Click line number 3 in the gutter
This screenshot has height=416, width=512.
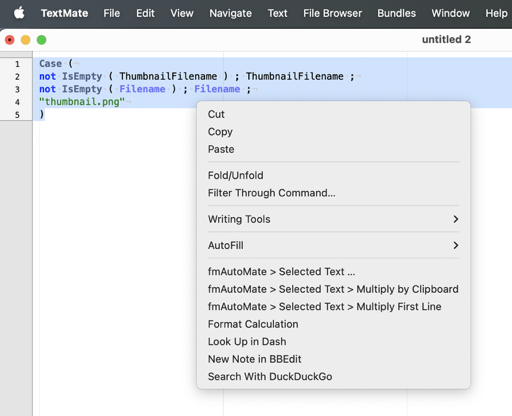click(17, 89)
